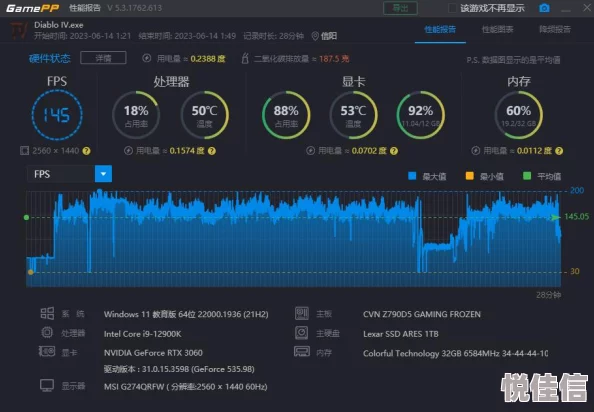Switch to the 性能图表 tab
Screen dimensions: 594x412
(x=497, y=30)
